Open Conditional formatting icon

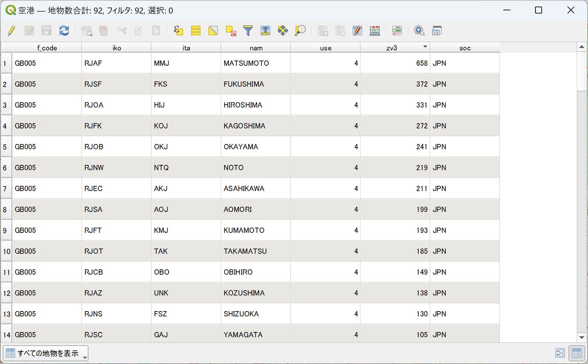coord(397,30)
